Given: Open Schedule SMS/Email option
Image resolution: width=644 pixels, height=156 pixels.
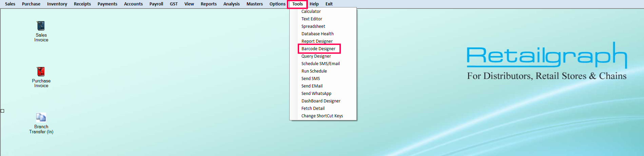Looking at the screenshot, I should pos(320,64).
